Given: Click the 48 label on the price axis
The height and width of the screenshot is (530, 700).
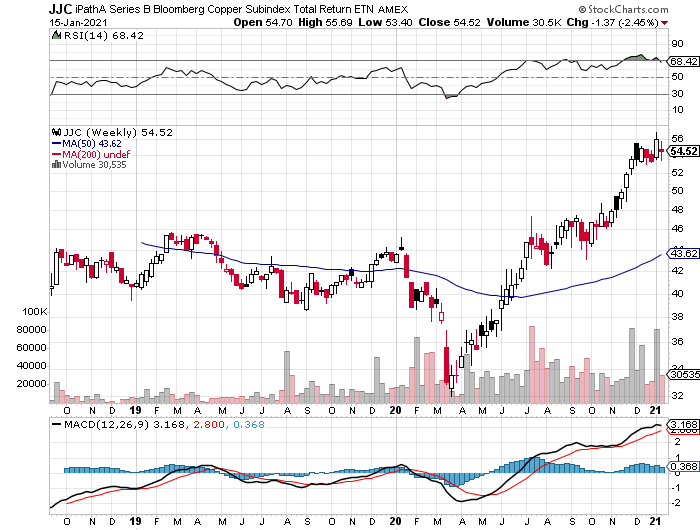Looking at the screenshot, I should (677, 209).
